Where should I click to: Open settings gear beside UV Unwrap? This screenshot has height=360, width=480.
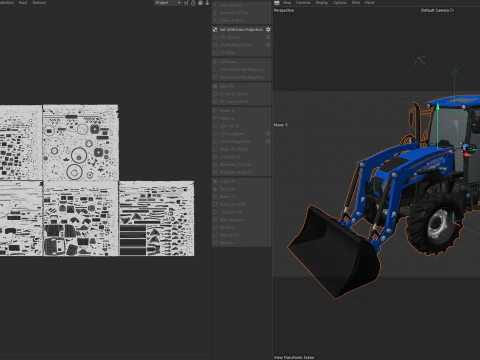coord(268,37)
